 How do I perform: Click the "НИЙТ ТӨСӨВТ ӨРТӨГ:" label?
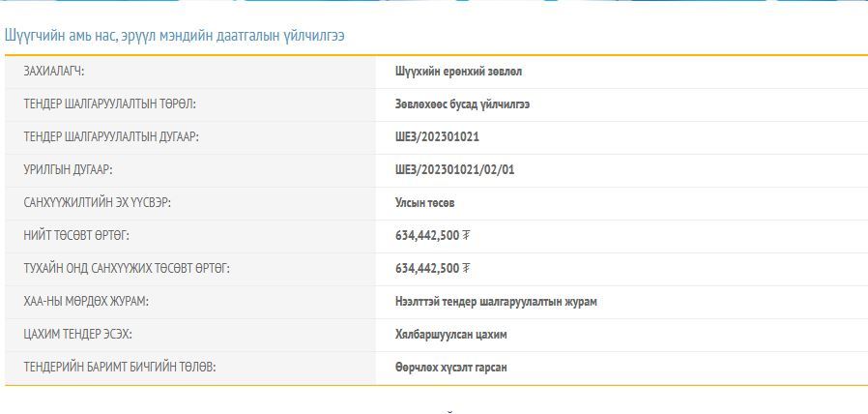coord(76,236)
